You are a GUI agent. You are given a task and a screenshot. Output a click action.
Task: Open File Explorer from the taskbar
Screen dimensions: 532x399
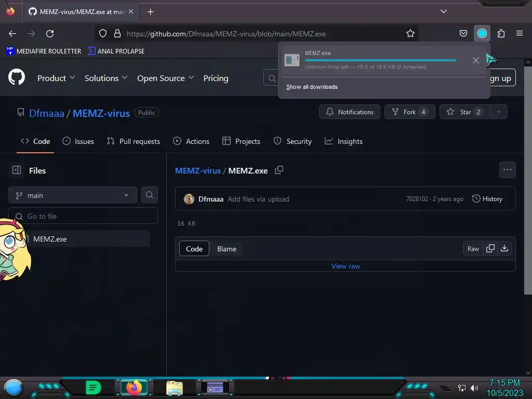(x=175, y=388)
